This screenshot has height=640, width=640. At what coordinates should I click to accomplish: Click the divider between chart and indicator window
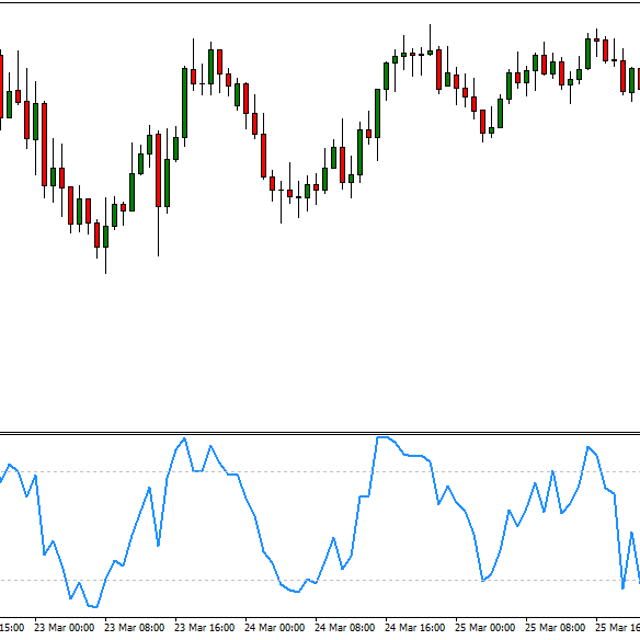(x=320, y=433)
